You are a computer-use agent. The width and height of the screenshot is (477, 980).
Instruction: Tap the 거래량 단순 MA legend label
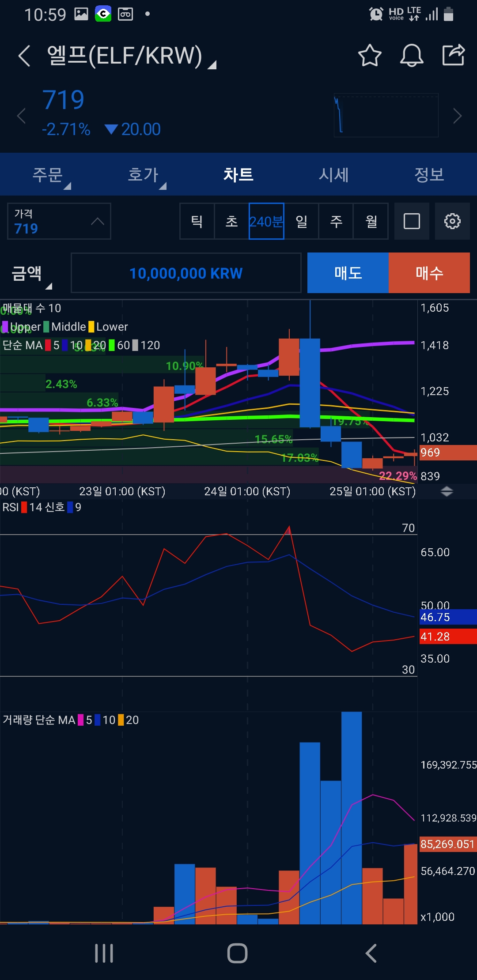39,720
